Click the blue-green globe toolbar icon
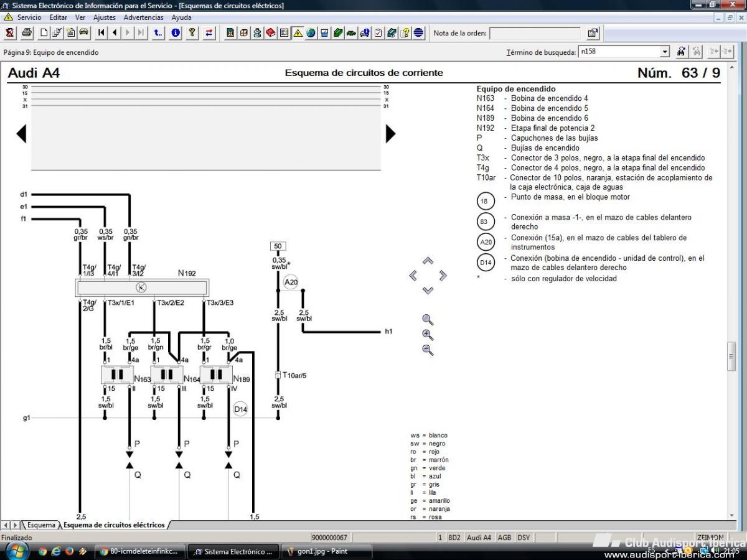The image size is (747, 560). pos(311,33)
